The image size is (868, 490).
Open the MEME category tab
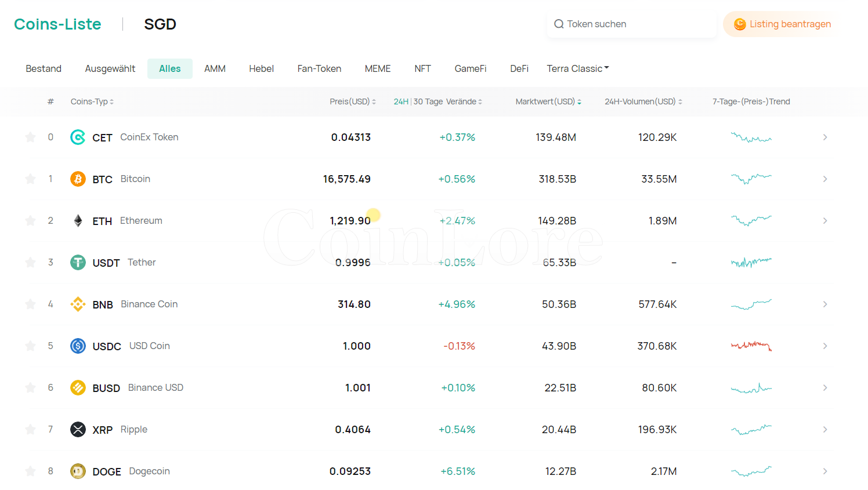[x=378, y=68]
